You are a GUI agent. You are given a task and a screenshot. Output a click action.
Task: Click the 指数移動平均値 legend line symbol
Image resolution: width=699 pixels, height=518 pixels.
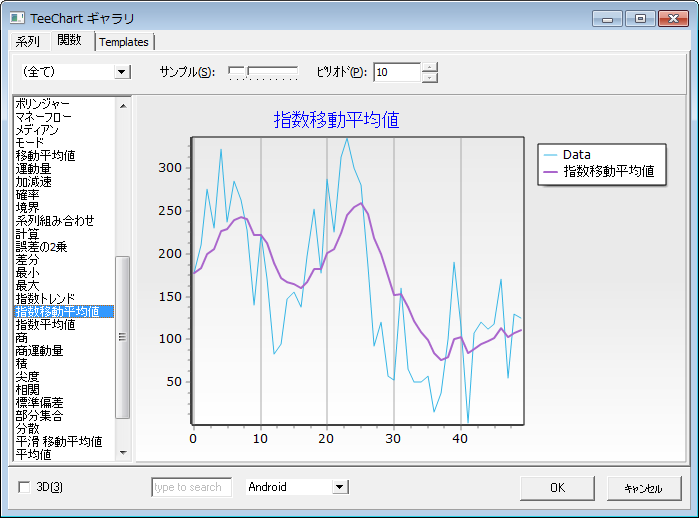pos(549,172)
